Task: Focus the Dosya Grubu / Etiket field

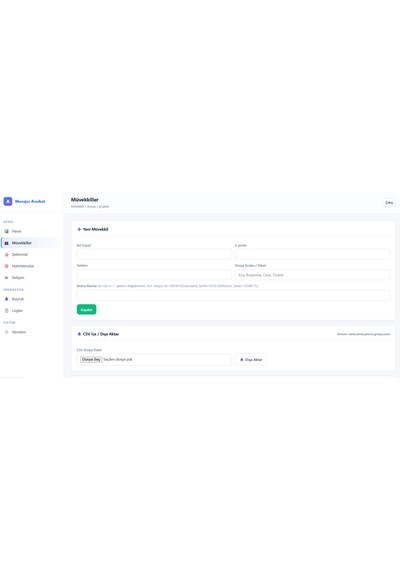Action: tap(312, 274)
